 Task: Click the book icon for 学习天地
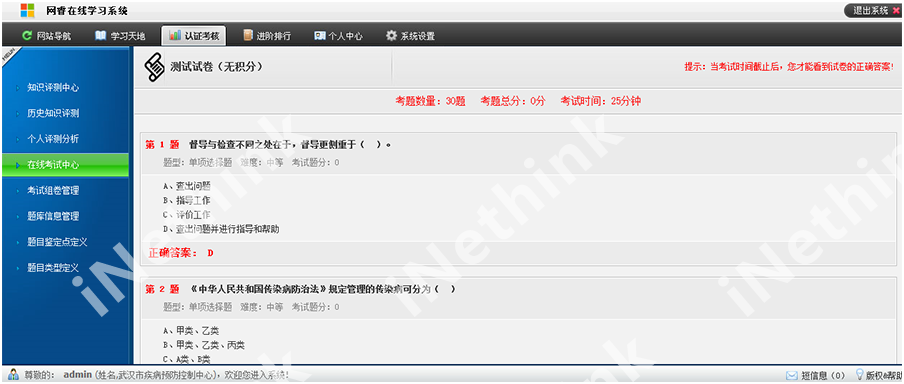coord(101,36)
